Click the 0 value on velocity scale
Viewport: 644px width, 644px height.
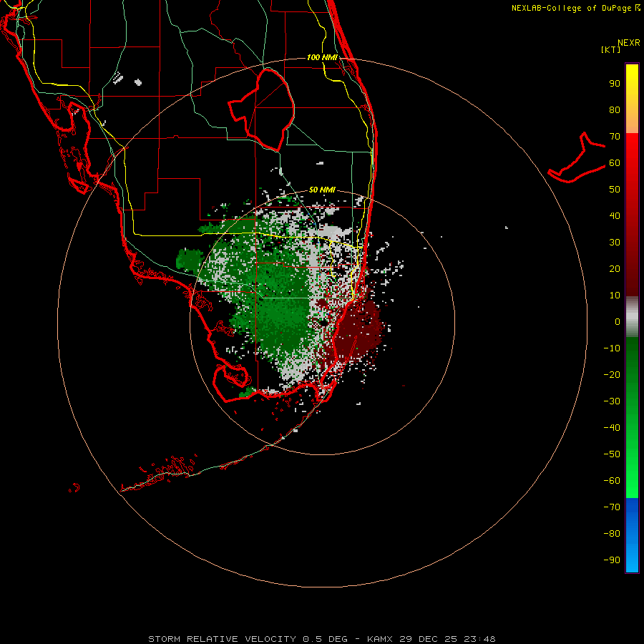[x=618, y=322]
